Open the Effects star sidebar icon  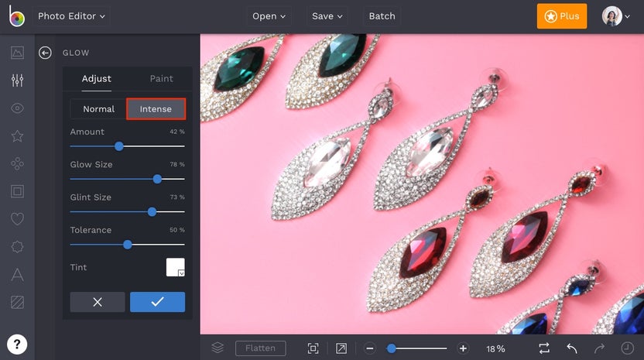pyautogui.click(x=17, y=136)
